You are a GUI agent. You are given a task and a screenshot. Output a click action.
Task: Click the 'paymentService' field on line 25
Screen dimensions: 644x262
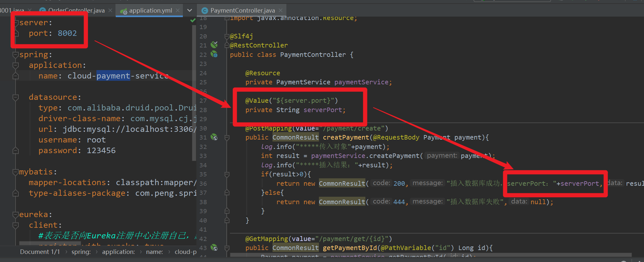[x=361, y=82]
